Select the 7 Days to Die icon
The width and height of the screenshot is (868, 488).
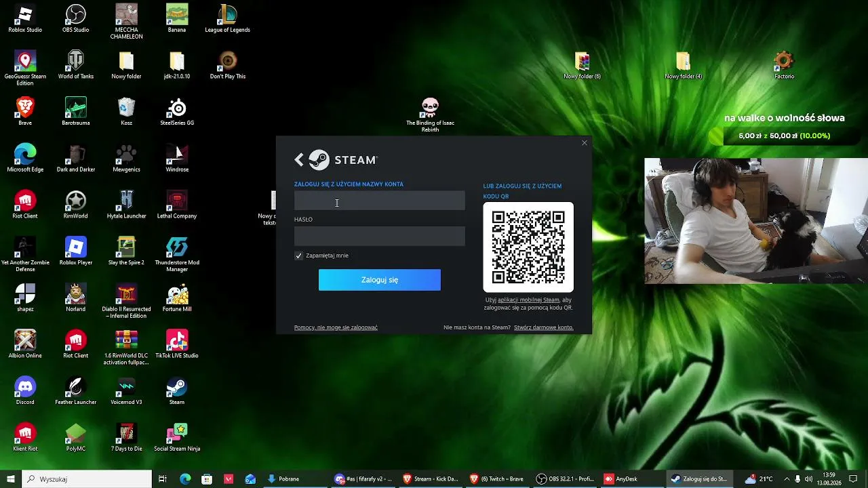click(126, 438)
